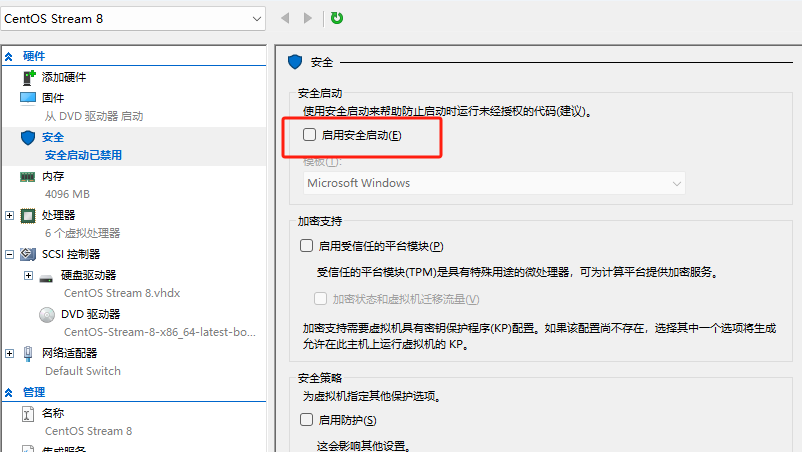Click 'Default Switch' network text
802x452 pixels.
83,371
